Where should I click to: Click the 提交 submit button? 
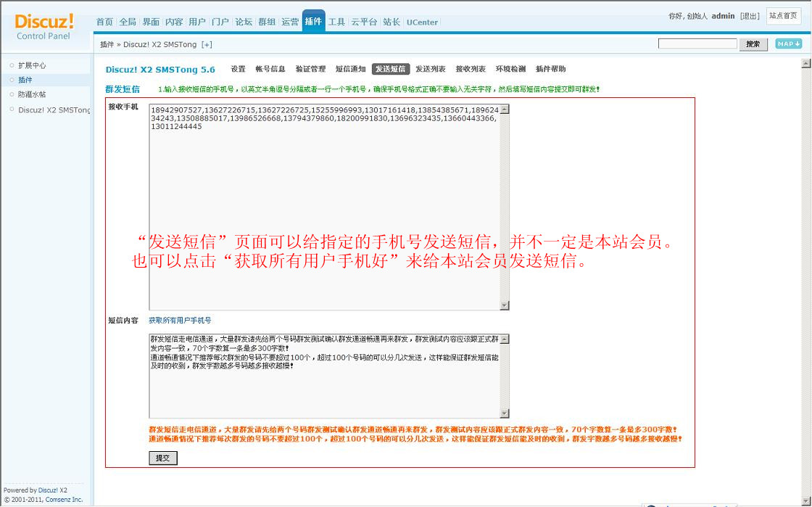click(163, 458)
